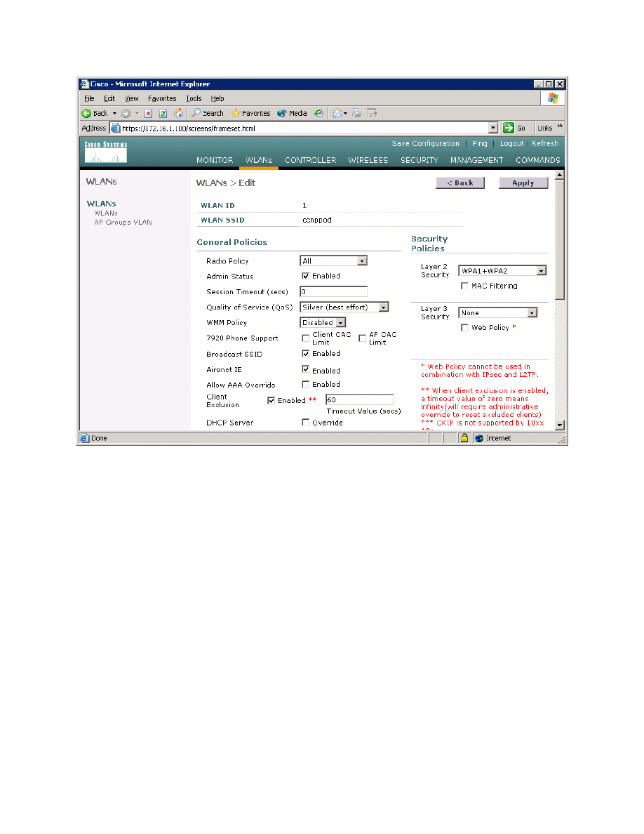
Task: Click the browser Refresh page icon
Action: click(x=163, y=113)
